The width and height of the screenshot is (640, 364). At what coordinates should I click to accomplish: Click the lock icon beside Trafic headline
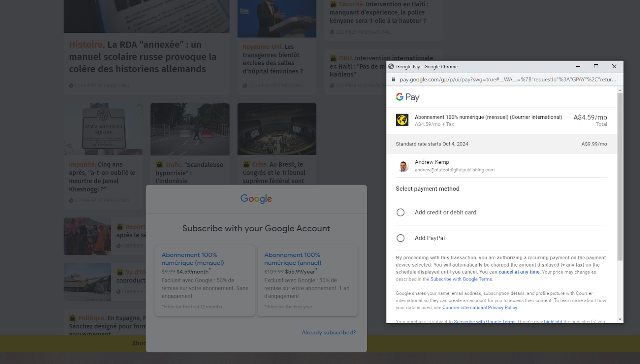160,165
